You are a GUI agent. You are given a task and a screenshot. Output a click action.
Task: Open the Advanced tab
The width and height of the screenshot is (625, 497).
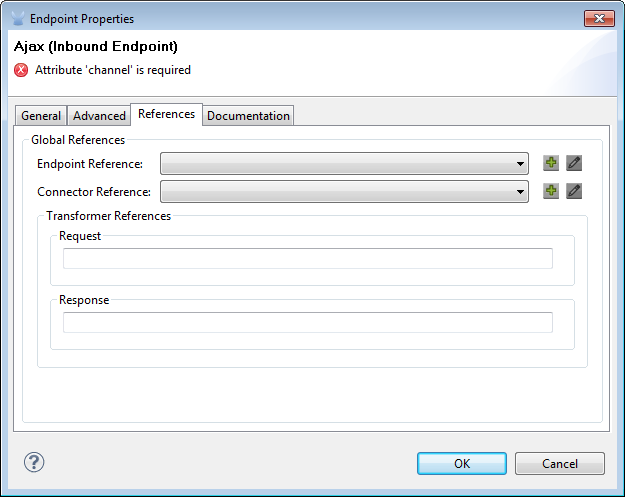100,116
